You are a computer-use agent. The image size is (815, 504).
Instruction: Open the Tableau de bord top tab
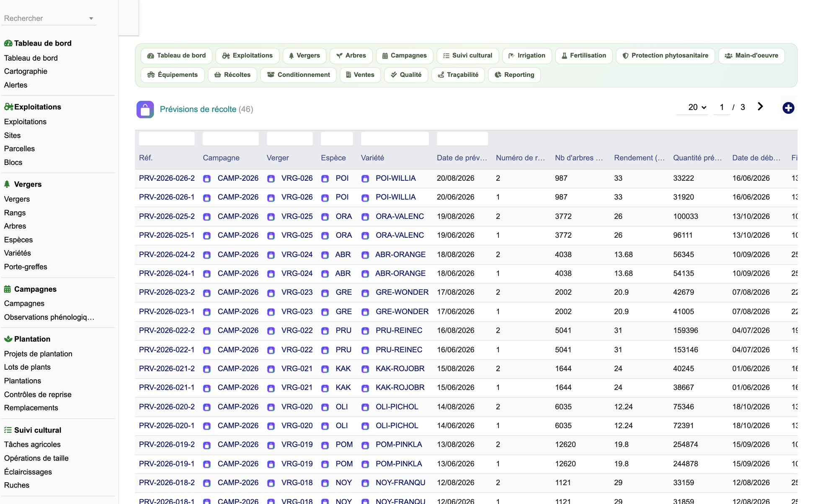[176, 56]
